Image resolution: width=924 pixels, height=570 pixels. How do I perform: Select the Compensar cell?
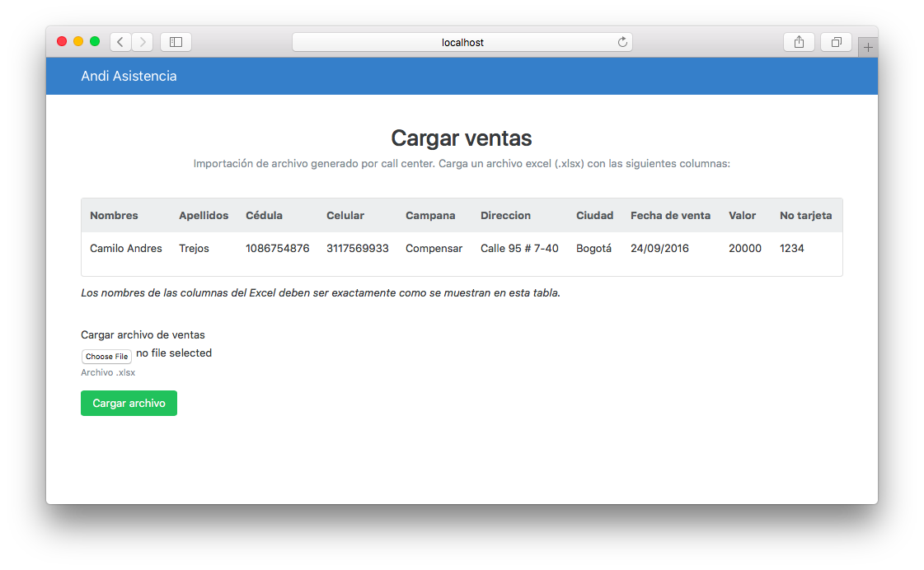(434, 249)
